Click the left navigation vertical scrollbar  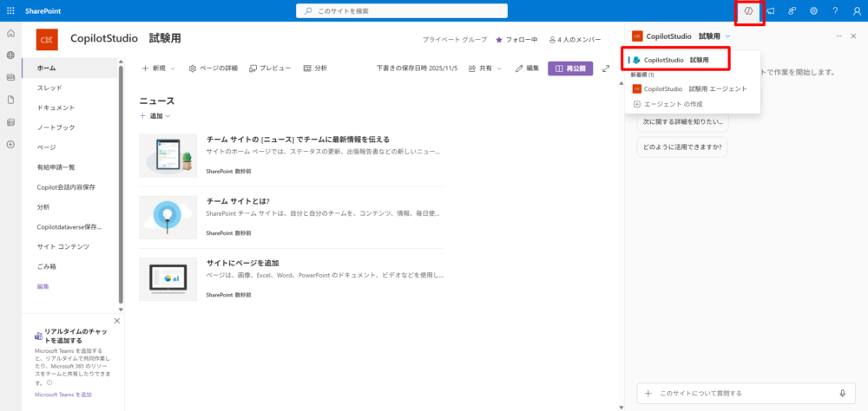coord(121,182)
